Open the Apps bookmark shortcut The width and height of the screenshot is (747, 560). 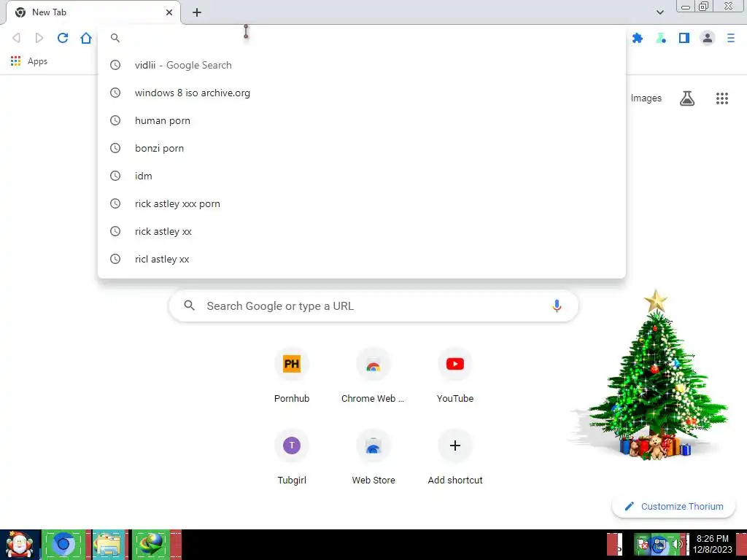28,61
